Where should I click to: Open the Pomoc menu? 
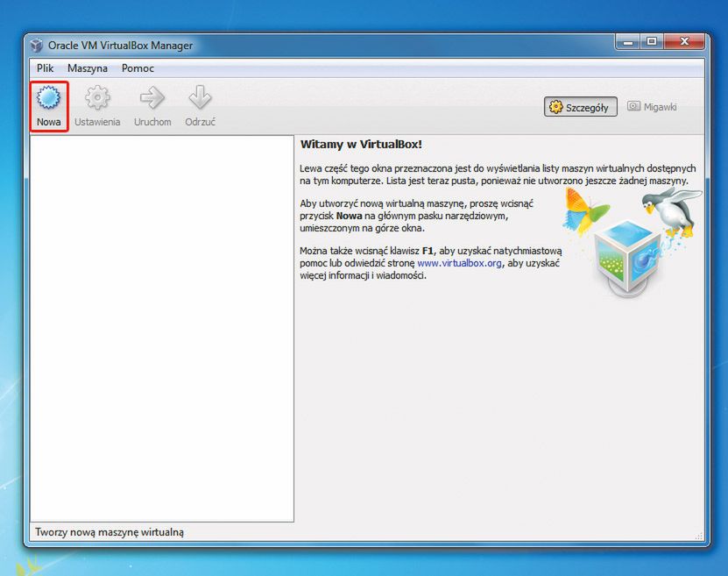click(138, 68)
